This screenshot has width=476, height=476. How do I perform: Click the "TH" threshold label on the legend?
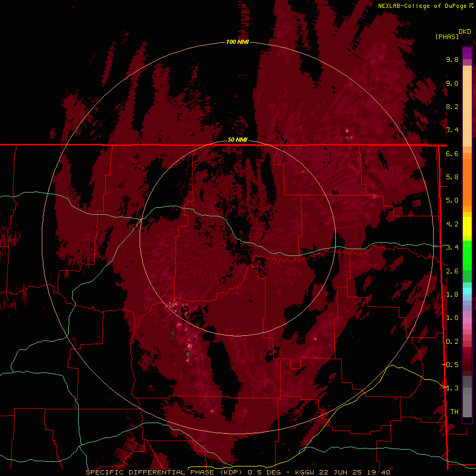(454, 412)
